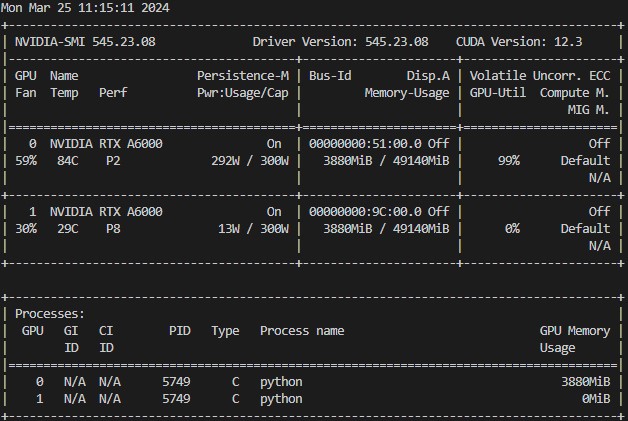The height and width of the screenshot is (421, 628).
Task: Click the 13W / 300W power reading
Action: point(254,228)
